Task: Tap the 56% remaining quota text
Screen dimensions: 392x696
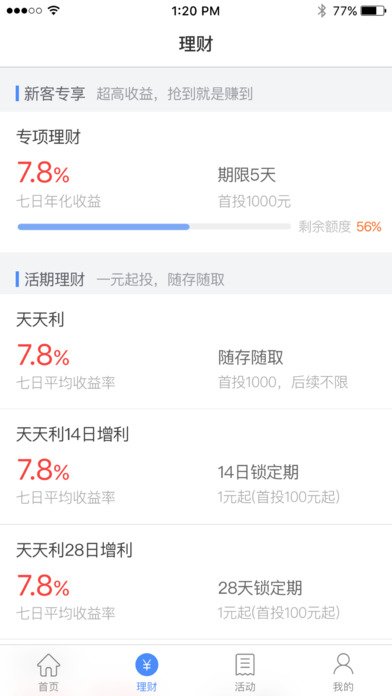Action: point(368,227)
